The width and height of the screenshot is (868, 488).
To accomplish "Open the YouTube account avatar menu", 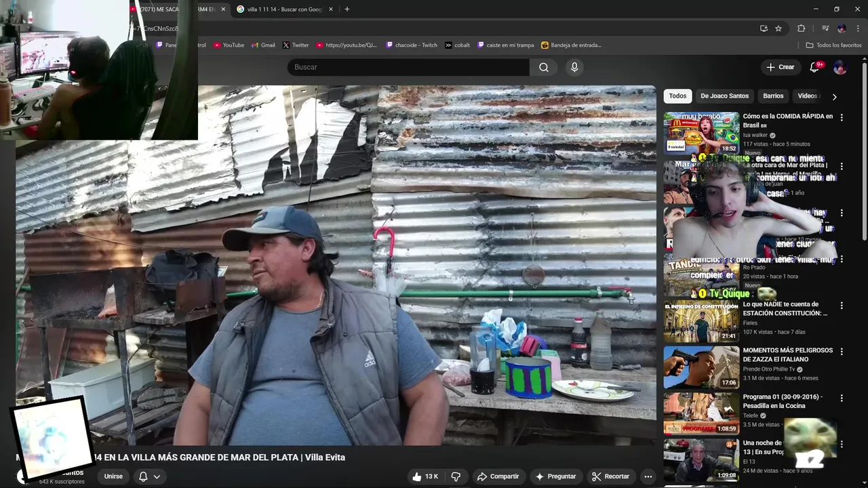I will [x=840, y=67].
